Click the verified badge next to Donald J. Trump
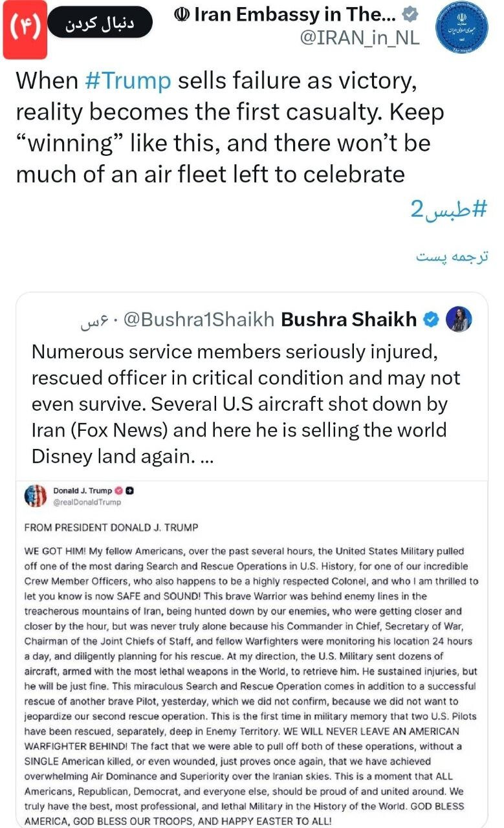Image resolution: width=504 pixels, height=828 pixels. point(118,490)
